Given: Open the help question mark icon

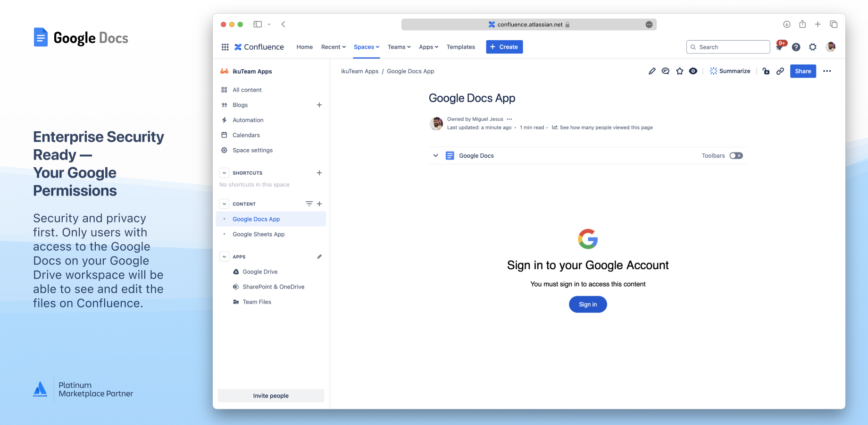Looking at the screenshot, I should click(x=796, y=47).
